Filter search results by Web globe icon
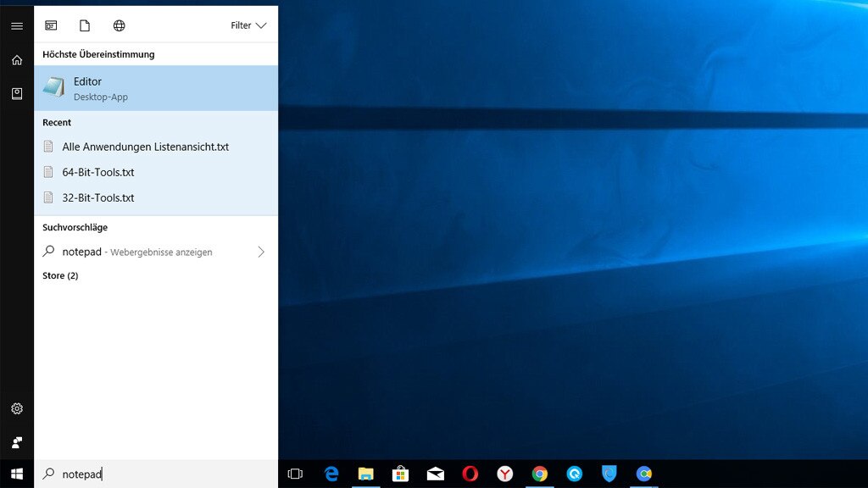868x488 pixels. (119, 25)
